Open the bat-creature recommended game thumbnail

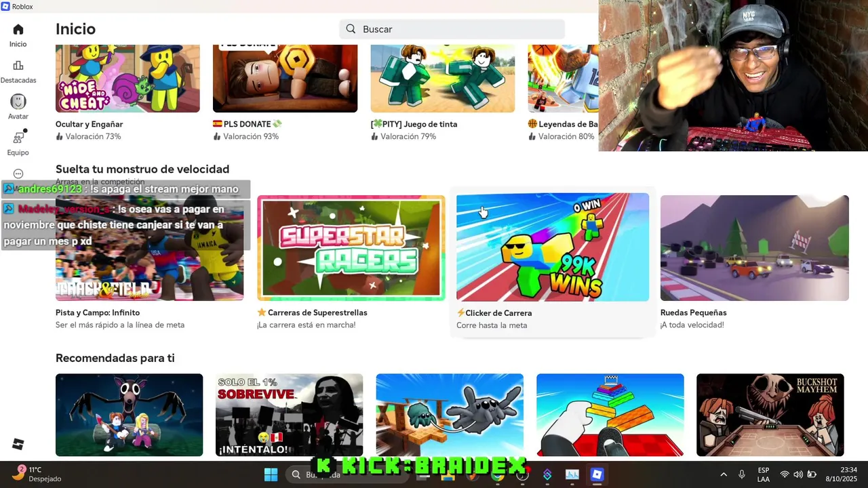[x=129, y=415]
